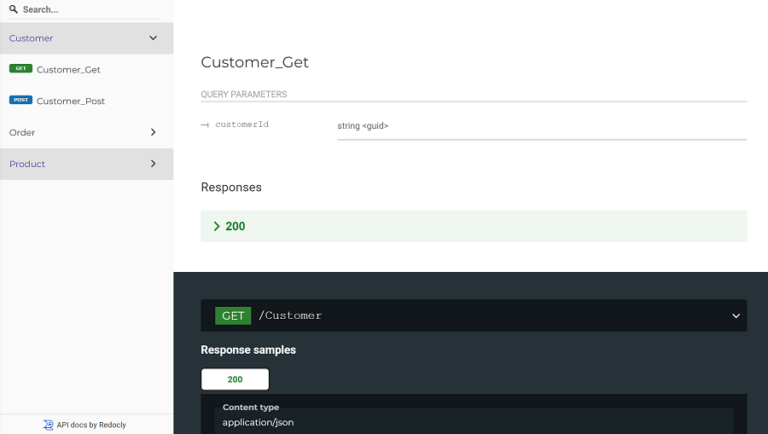The width and height of the screenshot is (768, 434).
Task: Click the POST badge beside Customer_Post
Action: tap(20, 100)
